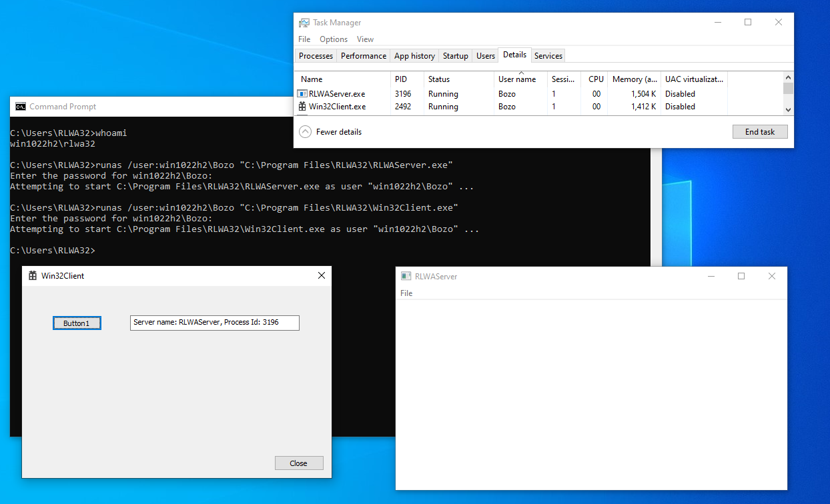Sort by the Status column header

[459, 79]
